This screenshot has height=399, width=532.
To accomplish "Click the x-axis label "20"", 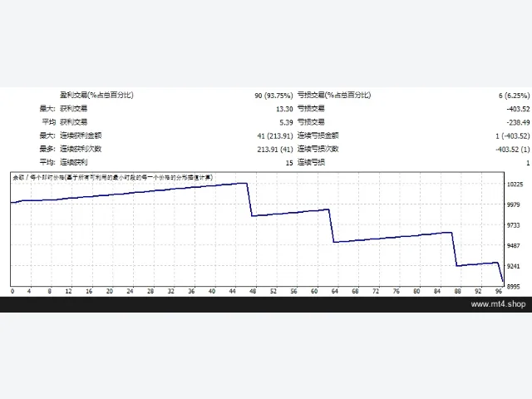I will pyautogui.click(x=110, y=291).
